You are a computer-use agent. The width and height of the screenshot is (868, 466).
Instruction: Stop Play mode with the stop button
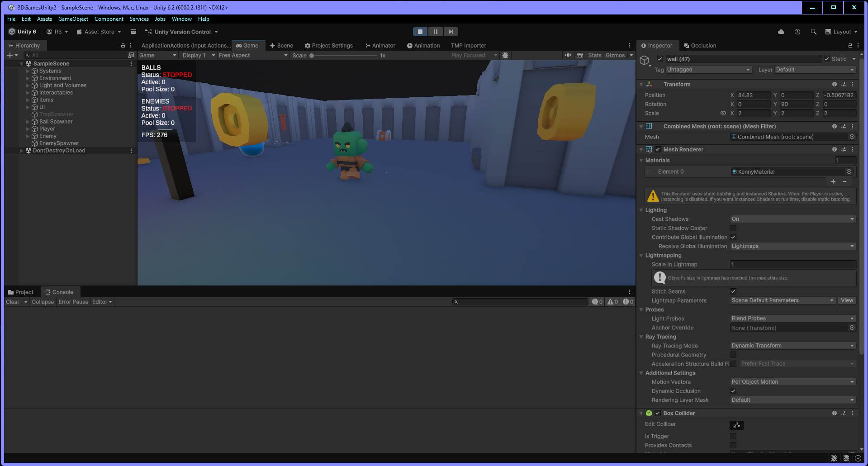[x=419, y=31]
